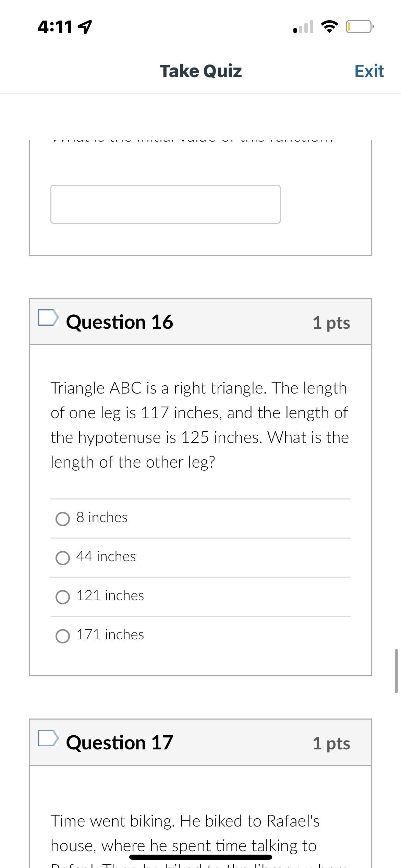Tap the location arrow in status bar
The width and height of the screenshot is (401, 868).
click(x=85, y=27)
